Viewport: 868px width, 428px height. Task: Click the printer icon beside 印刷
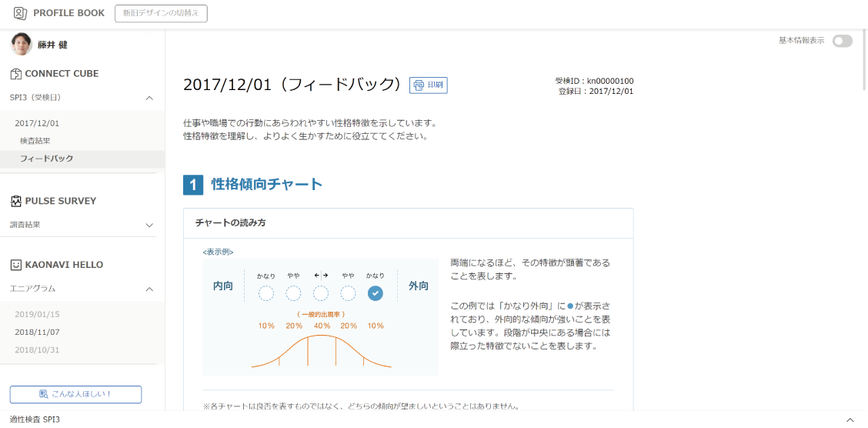click(x=419, y=85)
